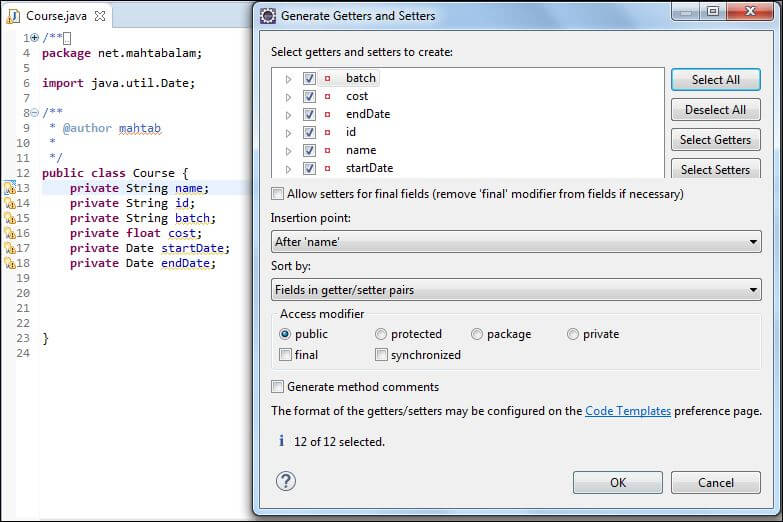The image size is (783, 522).
Task: Close the Course.java tab
Action: point(100,16)
